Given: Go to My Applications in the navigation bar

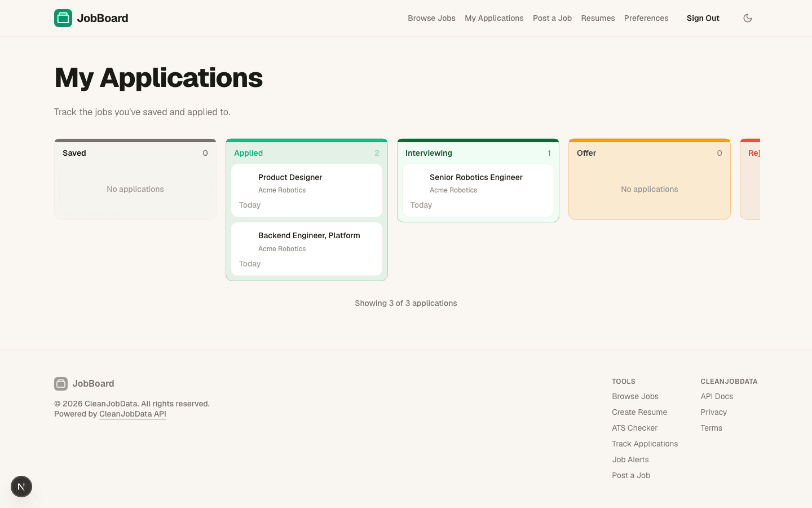Looking at the screenshot, I should point(494,18).
